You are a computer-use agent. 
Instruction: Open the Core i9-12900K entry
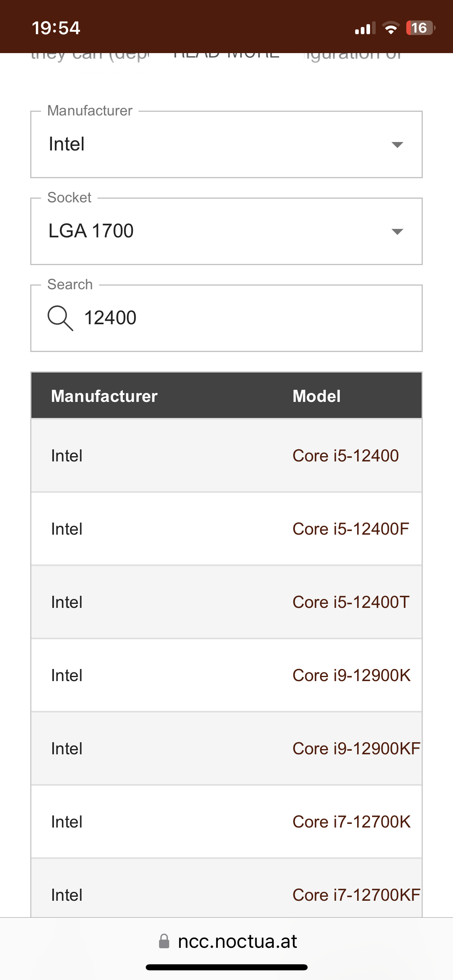tap(352, 675)
